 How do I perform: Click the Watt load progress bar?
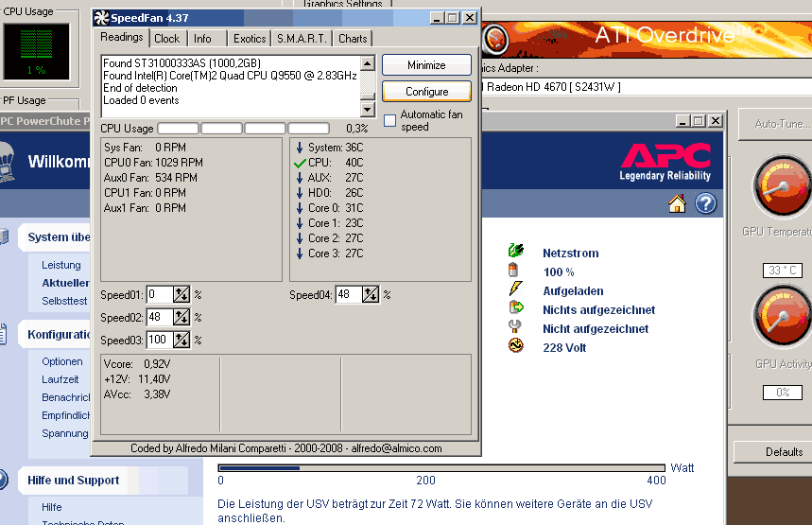441,468
